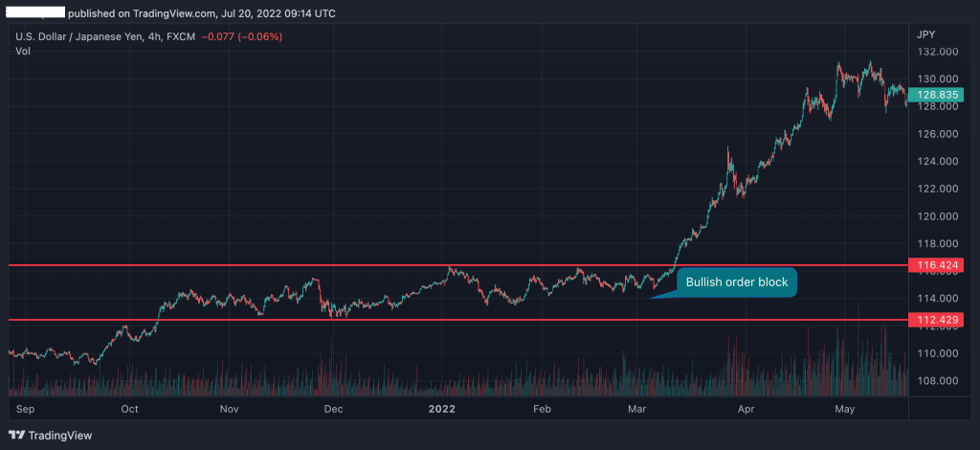
Task: Click the -0.077 (-0.06%) change value
Action: click(x=241, y=37)
